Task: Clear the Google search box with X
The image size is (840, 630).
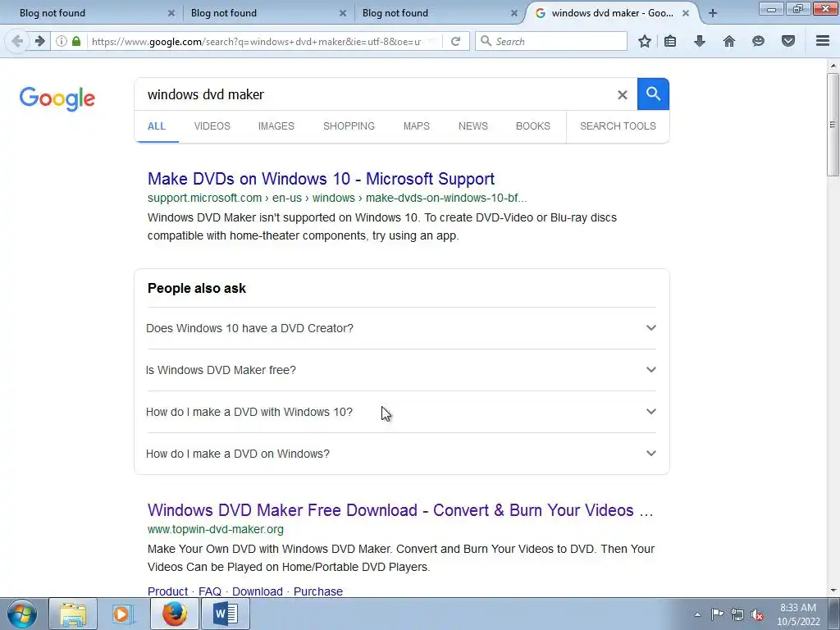Action: pos(622,95)
